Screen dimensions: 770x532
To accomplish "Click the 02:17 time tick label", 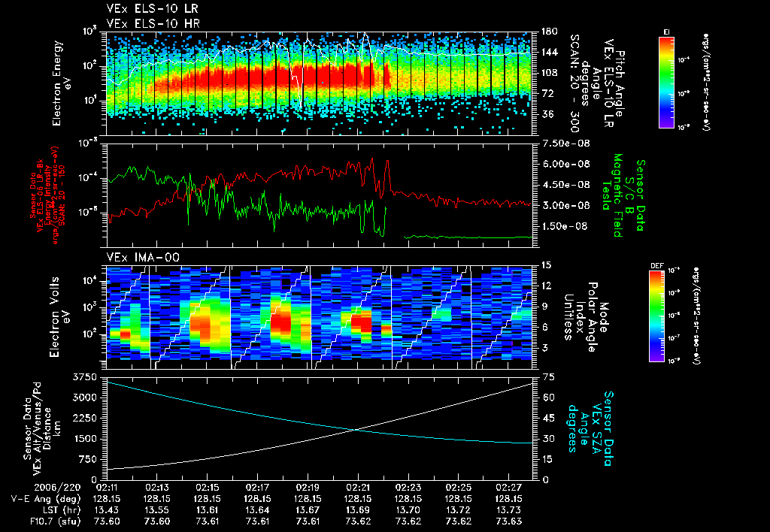I will [257, 488].
